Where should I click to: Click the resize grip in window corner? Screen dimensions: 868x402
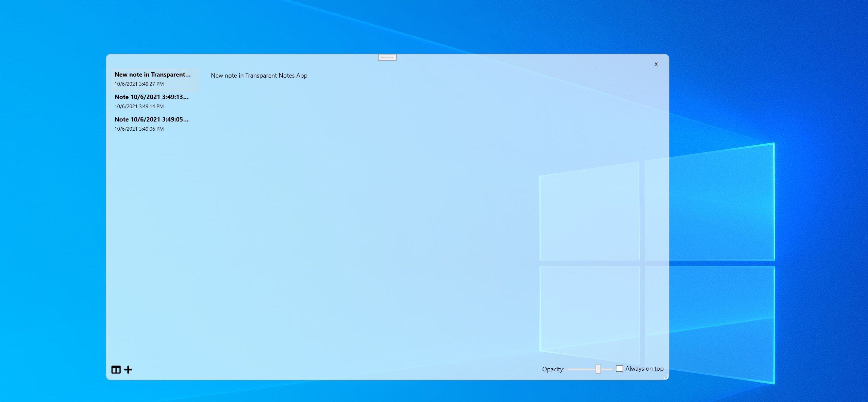[666, 376]
